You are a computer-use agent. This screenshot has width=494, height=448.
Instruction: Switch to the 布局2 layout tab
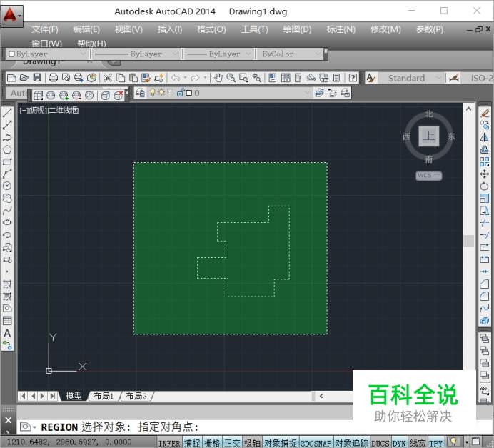[x=136, y=396]
